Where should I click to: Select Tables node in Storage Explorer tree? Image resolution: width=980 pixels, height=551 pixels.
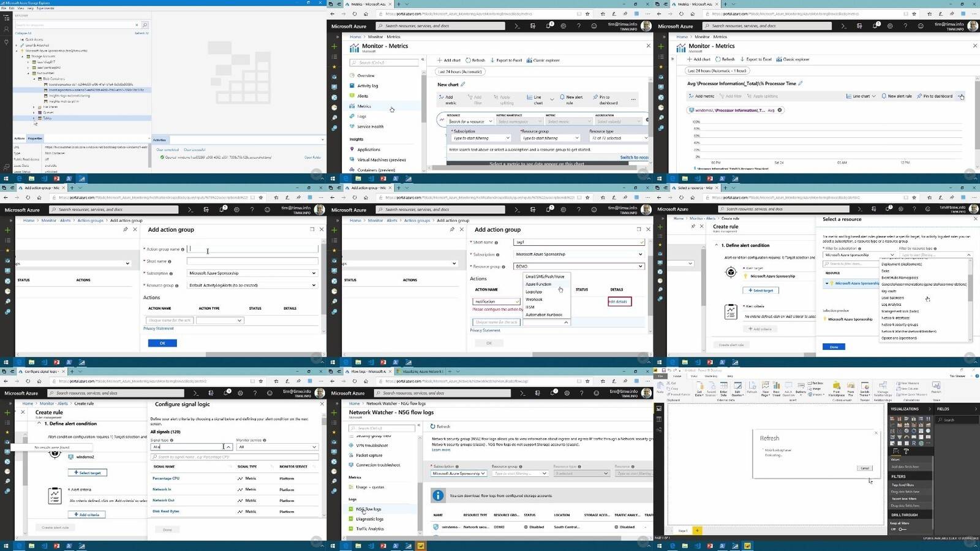pos(48,118)
